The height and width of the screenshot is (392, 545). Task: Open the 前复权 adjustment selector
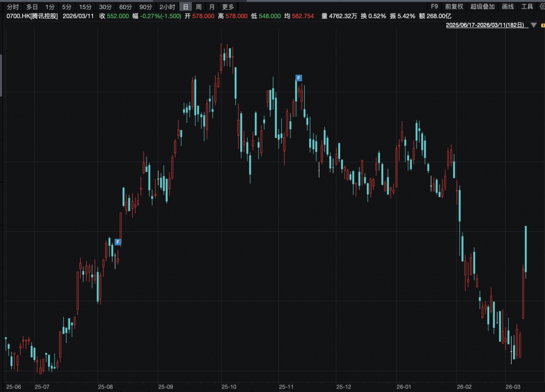point(454,7)
